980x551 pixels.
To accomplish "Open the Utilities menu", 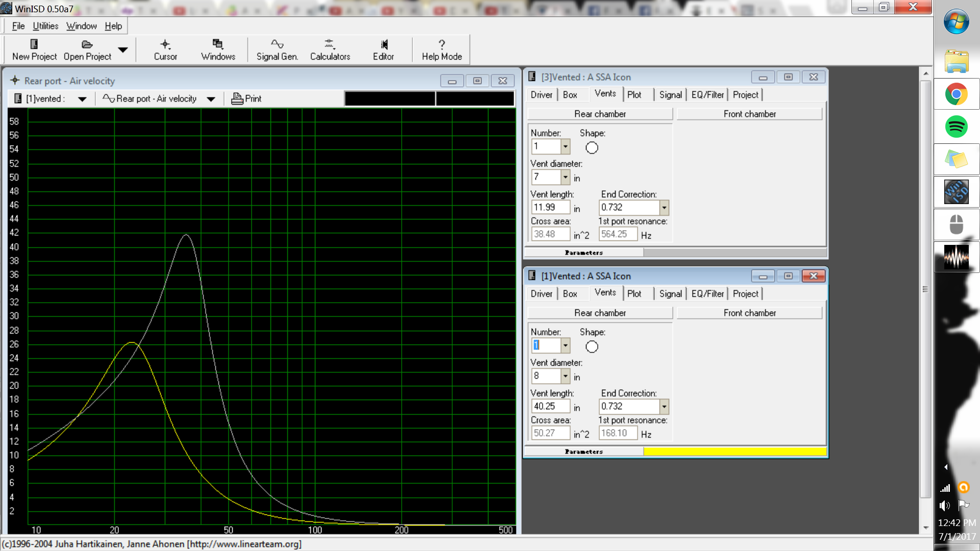I will (x=45, y=26).
